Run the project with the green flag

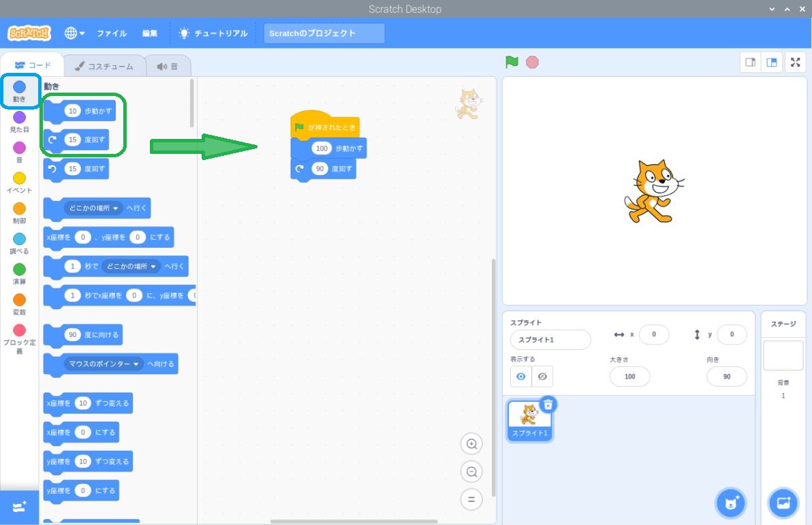tap(512, 62)
